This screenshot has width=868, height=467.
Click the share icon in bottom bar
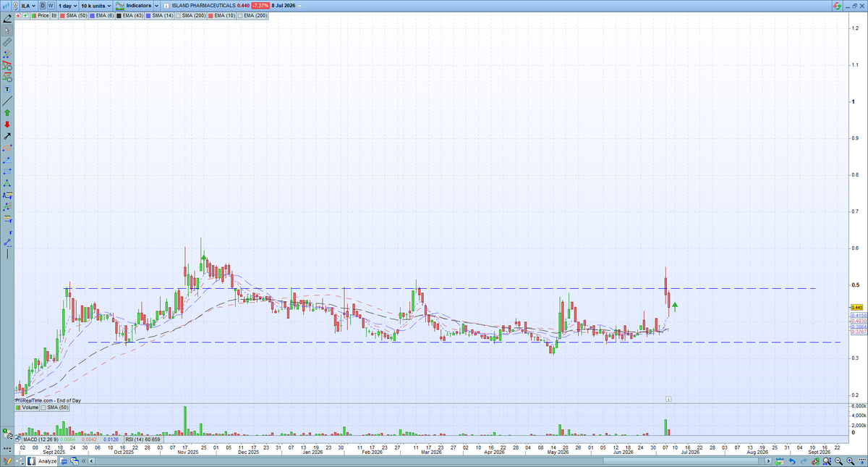tap(20, 461)
